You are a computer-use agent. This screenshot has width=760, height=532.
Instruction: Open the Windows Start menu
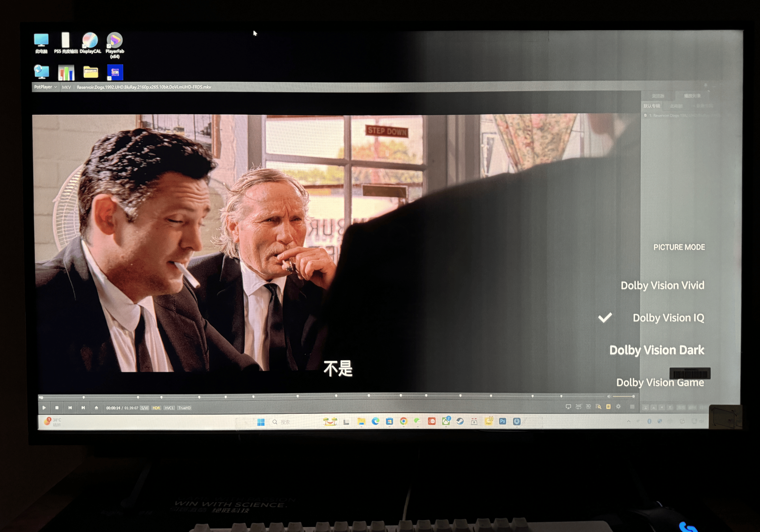pos(261,422)
